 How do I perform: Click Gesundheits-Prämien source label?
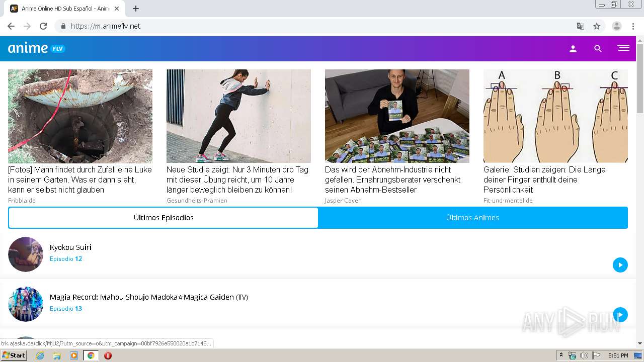tap(197, 201)
